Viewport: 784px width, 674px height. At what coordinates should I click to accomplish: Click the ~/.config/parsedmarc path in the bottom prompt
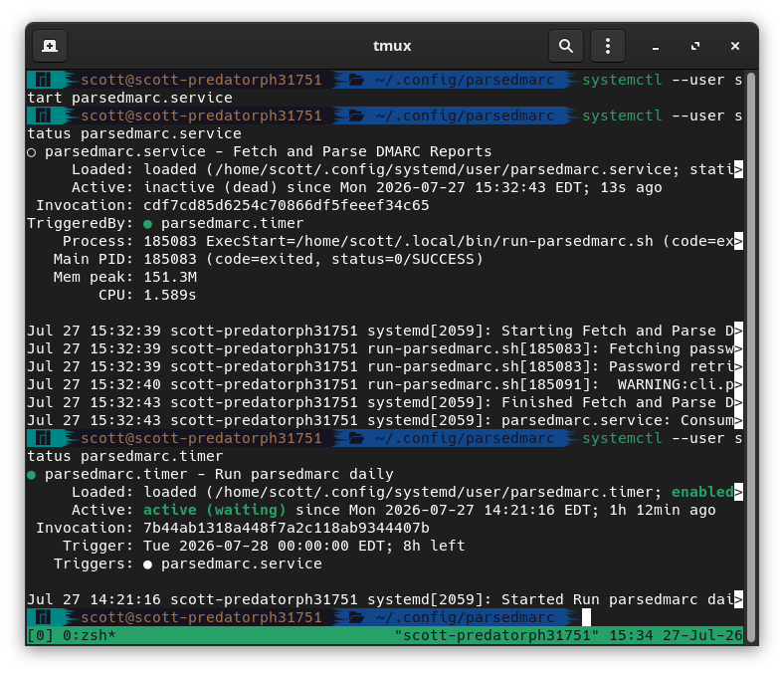(465, 618)
